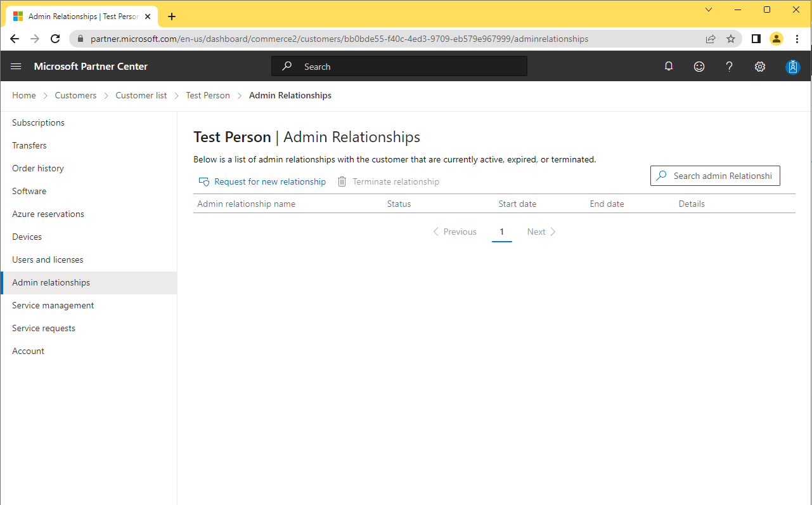
Task: Bookmark this page with the star icon
Action: click(x=731, y=39)
